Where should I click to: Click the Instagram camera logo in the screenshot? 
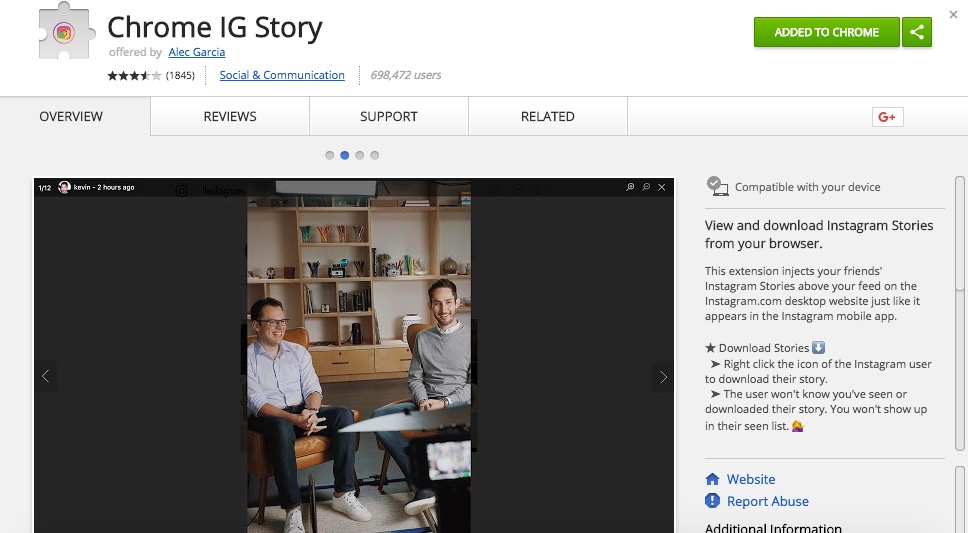[182, 191]
